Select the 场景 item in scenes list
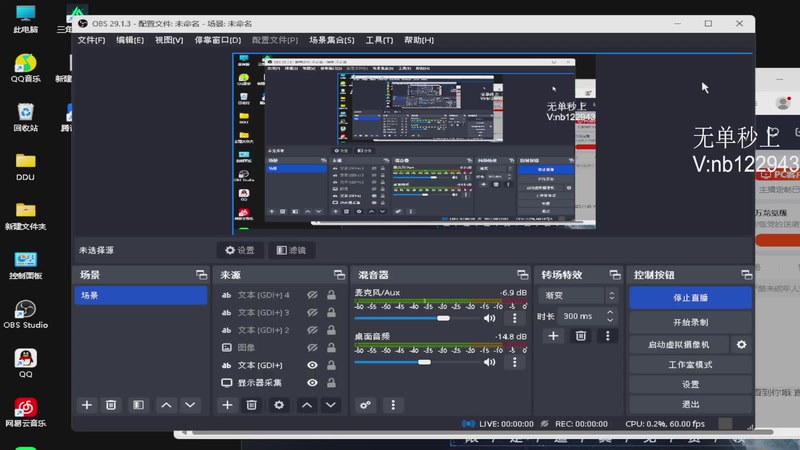The image size is (800, 450). click(141, 295)
